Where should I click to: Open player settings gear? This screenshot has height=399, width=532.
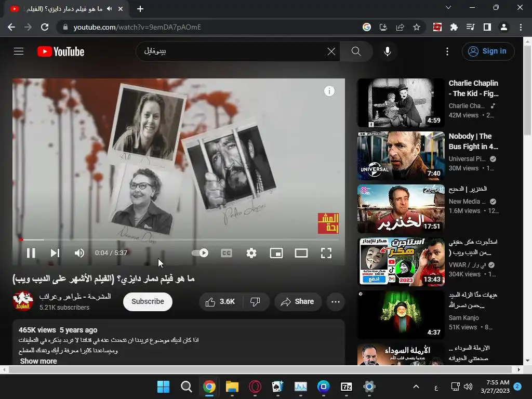pos(251,253)
